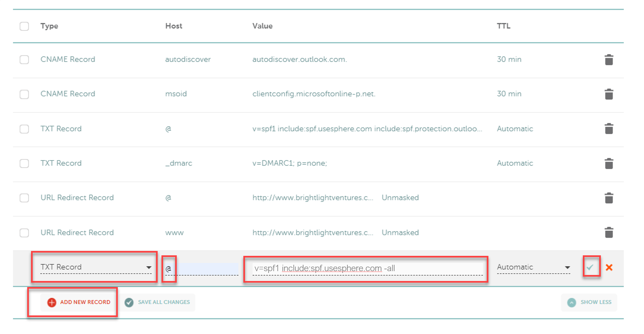The image size is (644, 334).
Task: Collapse list with Show Less button
Action: pos(589,302)
